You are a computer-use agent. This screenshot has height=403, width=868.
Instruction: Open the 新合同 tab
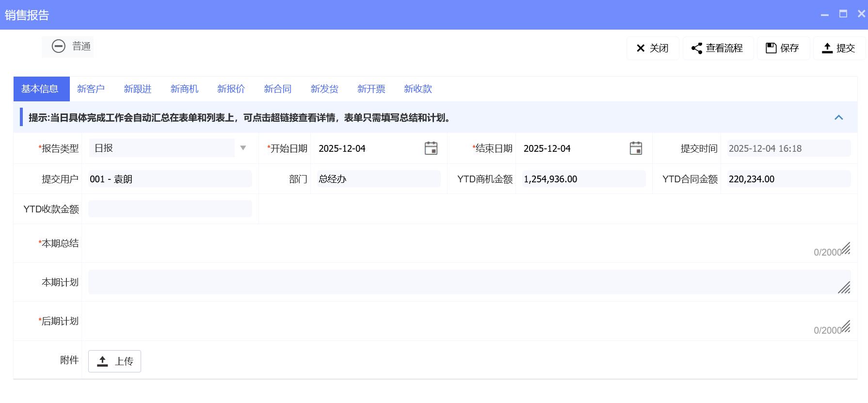tap(277, 89)
